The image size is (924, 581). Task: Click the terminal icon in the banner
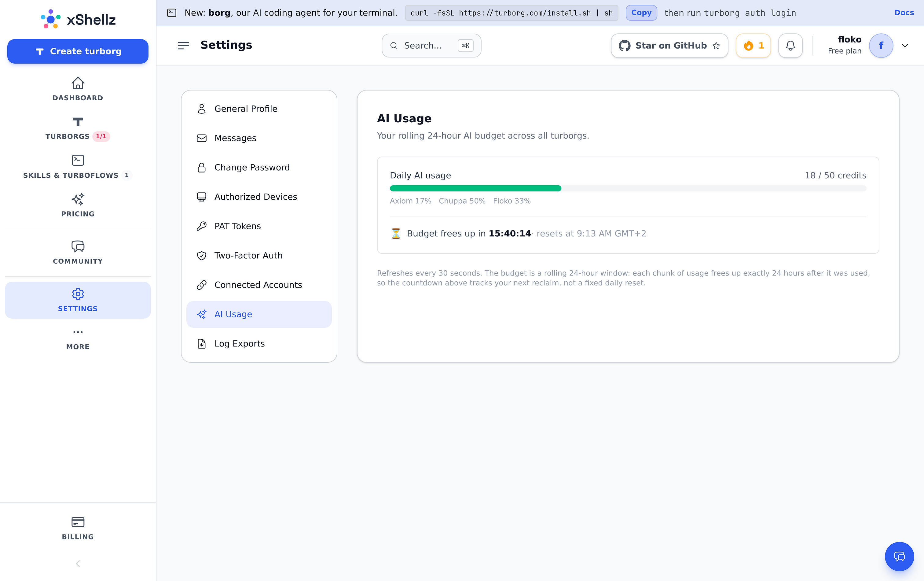pyautogui.click(x=171, y=13)
